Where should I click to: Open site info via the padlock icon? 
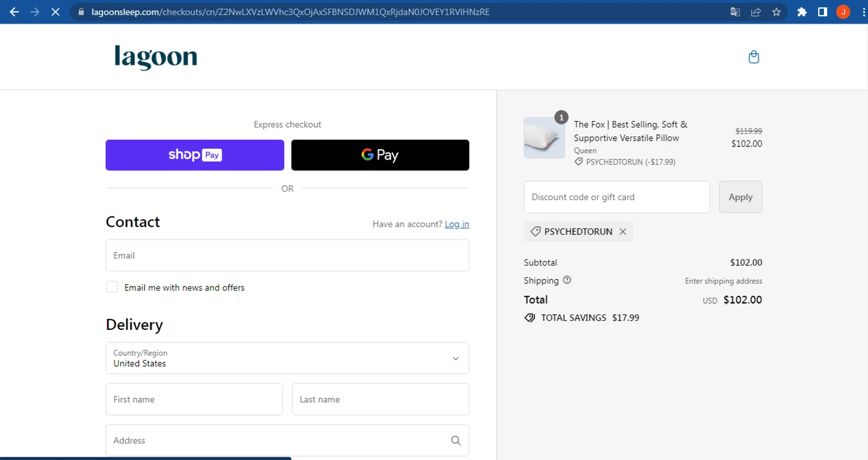(x=81, y=12)
